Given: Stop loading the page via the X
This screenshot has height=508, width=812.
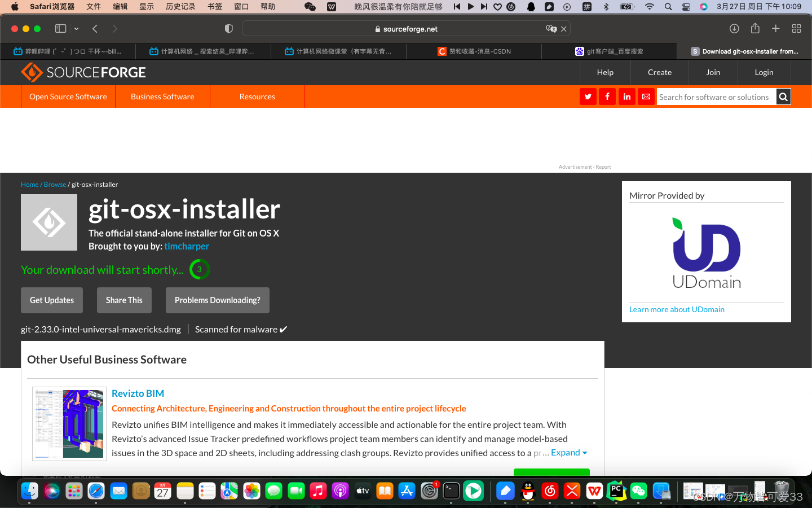Looking at the screenshot, I should click(563, 29).
